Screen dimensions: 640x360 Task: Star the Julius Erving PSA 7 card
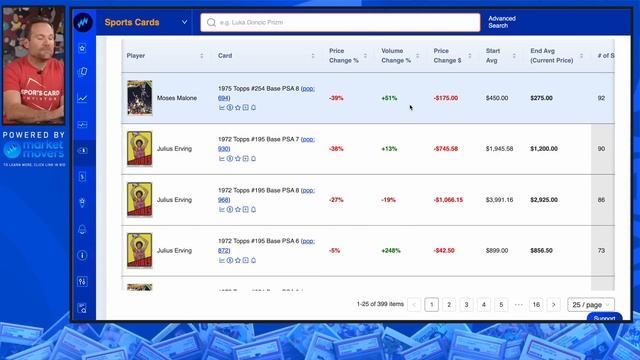pos(238,159)
